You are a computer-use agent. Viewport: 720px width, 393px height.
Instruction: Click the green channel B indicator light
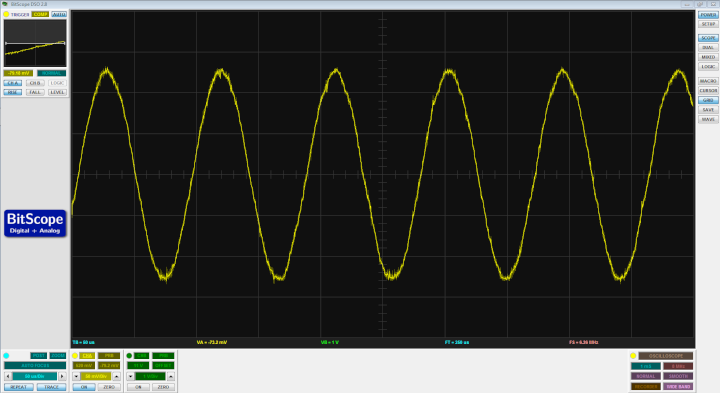pos(129,356)
